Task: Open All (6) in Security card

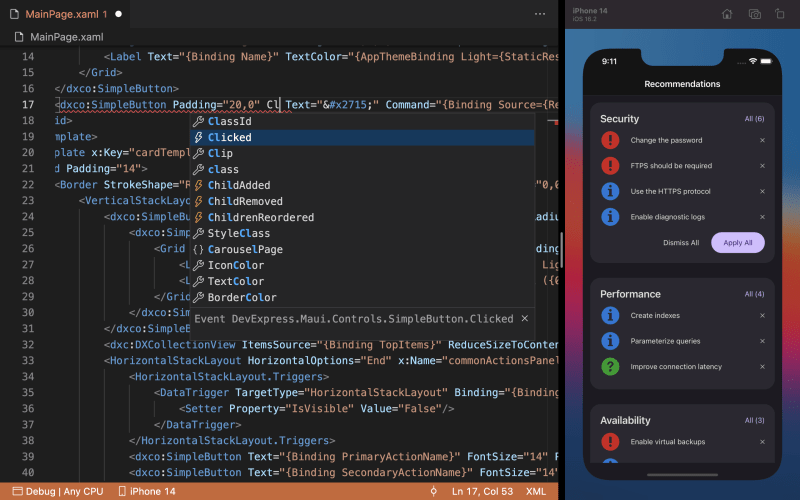Action: point(754,119)
